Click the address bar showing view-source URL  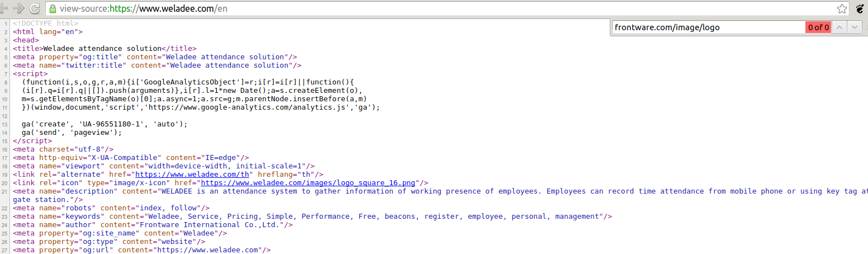click(x=391, y=9)
